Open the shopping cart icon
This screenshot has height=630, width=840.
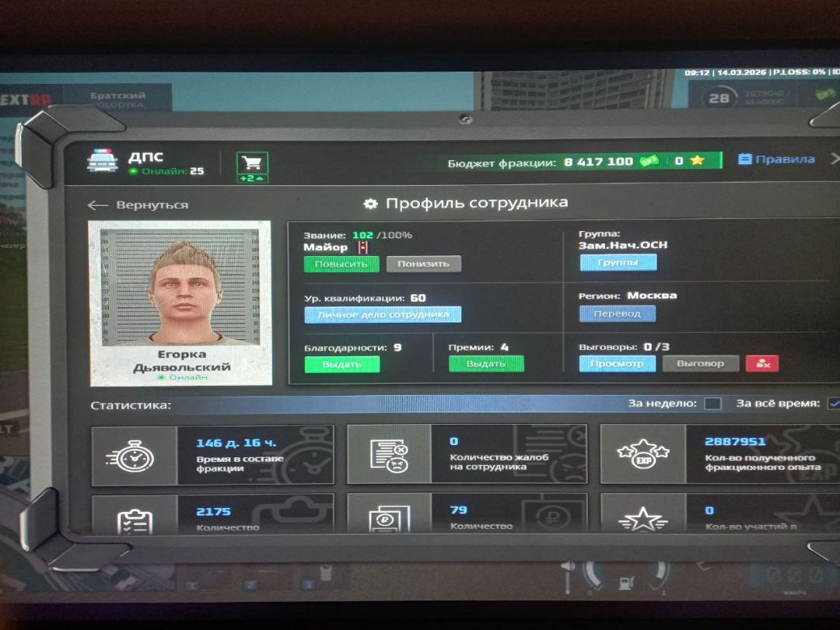tap(251, 163)
